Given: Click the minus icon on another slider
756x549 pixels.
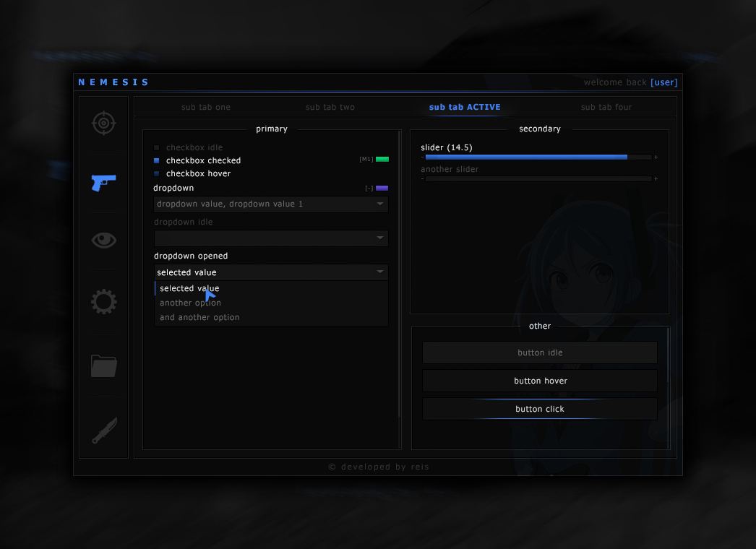Looking at the screenshot, I should pyautogui.click(x=423, y=178).
